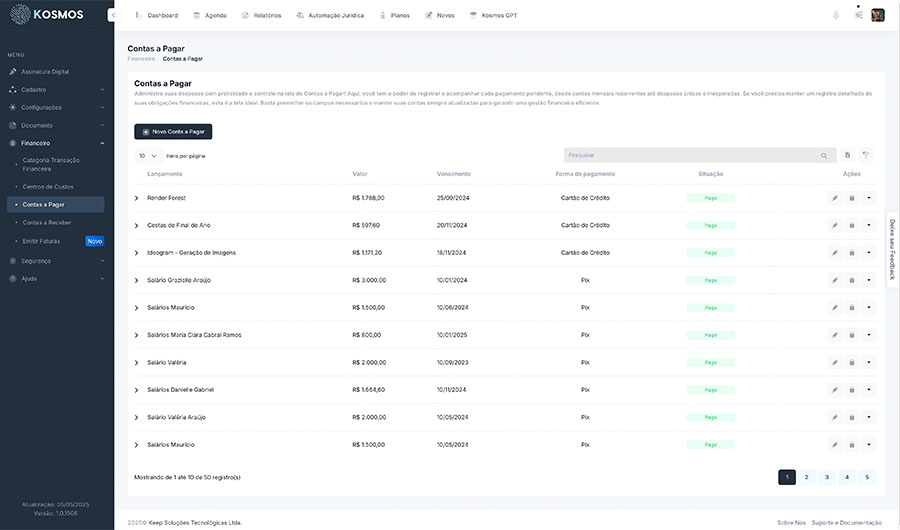Edit the Salário Valéria entry
Screen dimensions: 900x530
point(835,362)
